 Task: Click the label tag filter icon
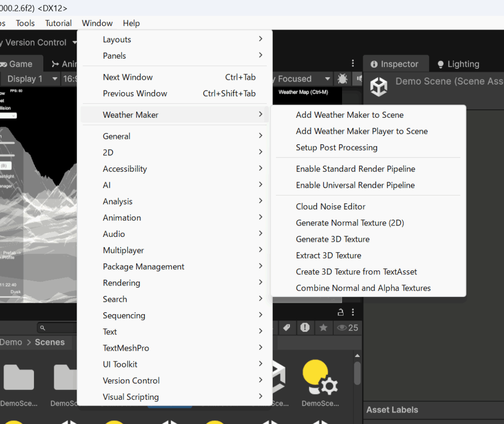286,327
